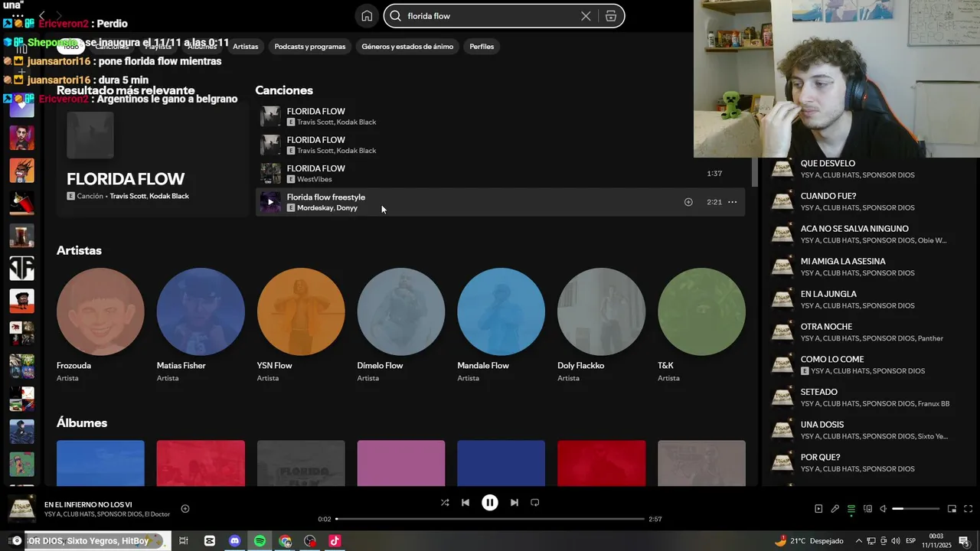Viewport: 980px width, 551px height.
Task: Open Task View in the taskbar
Action: (x=184, y=541)
